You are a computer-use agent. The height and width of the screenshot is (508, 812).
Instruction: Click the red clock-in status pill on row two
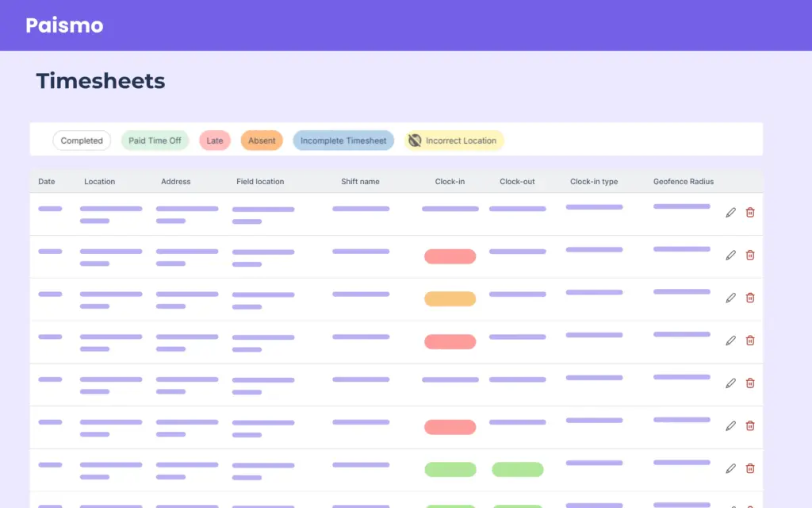click(450, 255)
